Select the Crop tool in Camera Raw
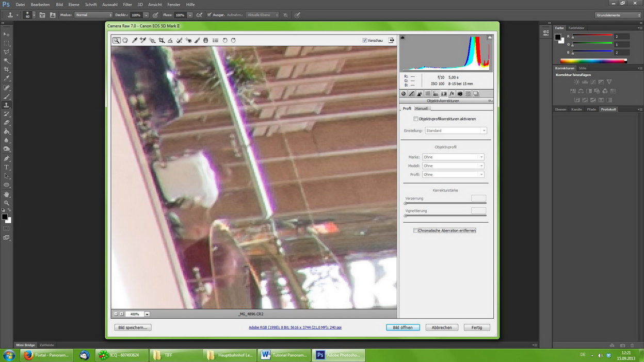 161,40
